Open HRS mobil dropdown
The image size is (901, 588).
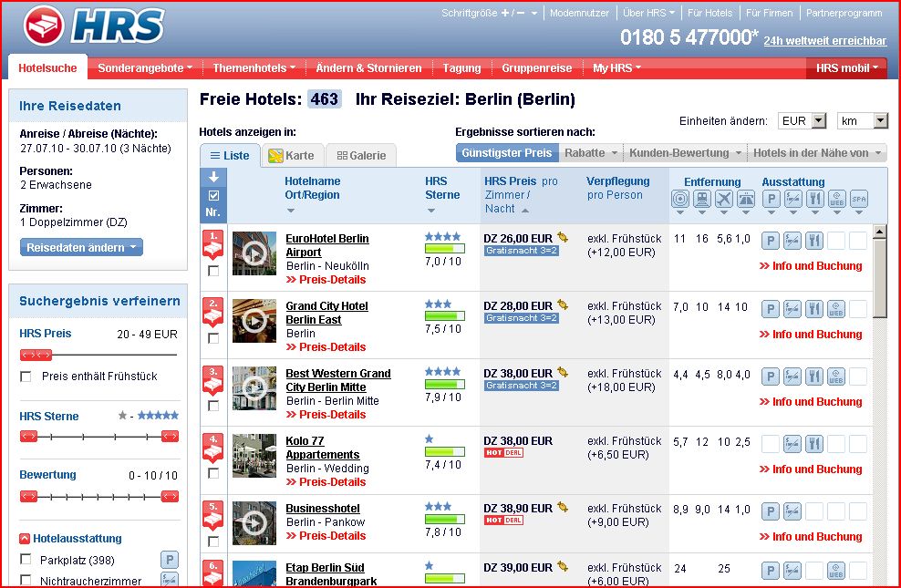tap(847, 67)
